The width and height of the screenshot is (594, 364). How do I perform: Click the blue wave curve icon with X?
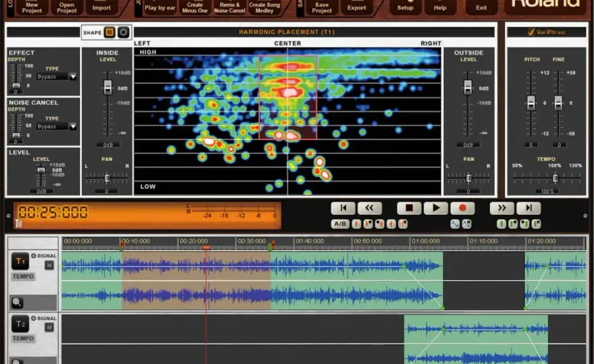click(x=466, y=224)
